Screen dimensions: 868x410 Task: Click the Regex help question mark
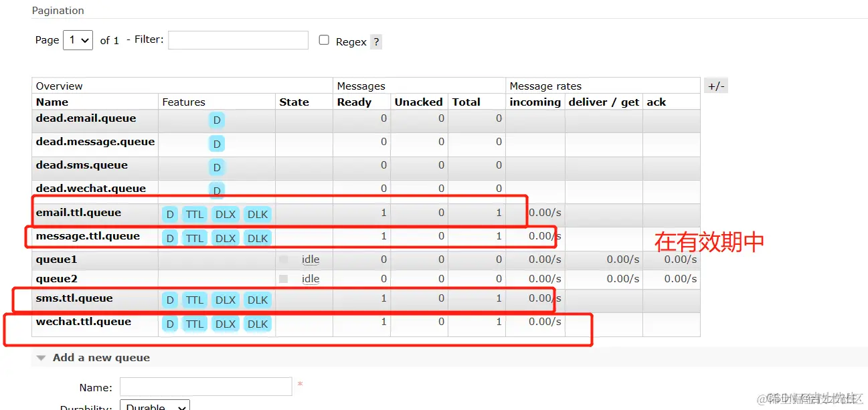[376, 42]
